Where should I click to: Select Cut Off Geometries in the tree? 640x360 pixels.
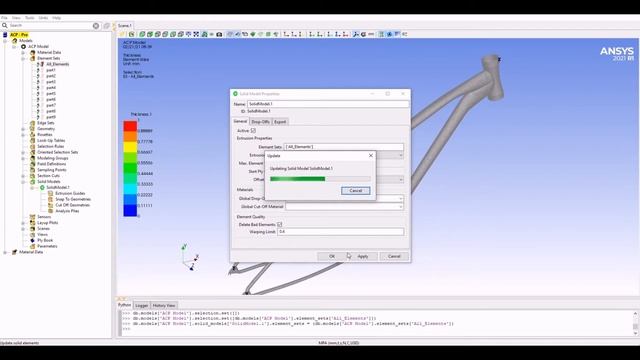pyautogui.click(x=72, y=205)
